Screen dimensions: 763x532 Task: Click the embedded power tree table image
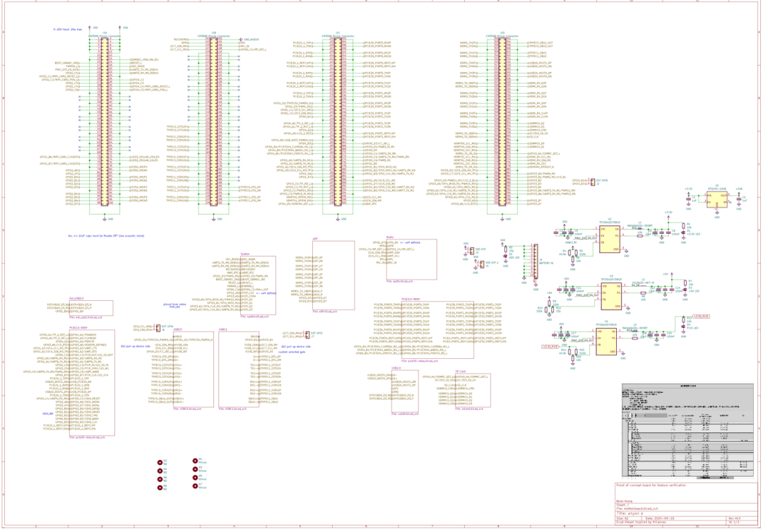[687, 431]
